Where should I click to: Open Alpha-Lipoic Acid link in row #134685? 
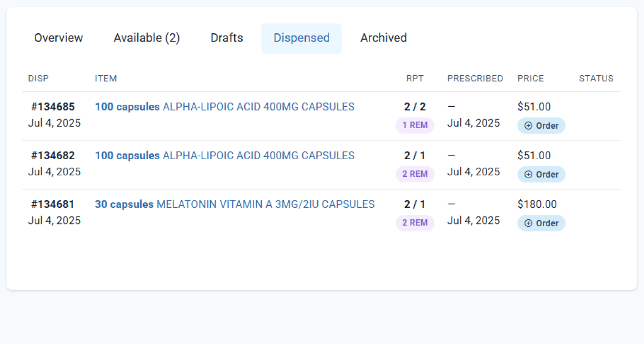pyautogui.click(x=225, y=107)
